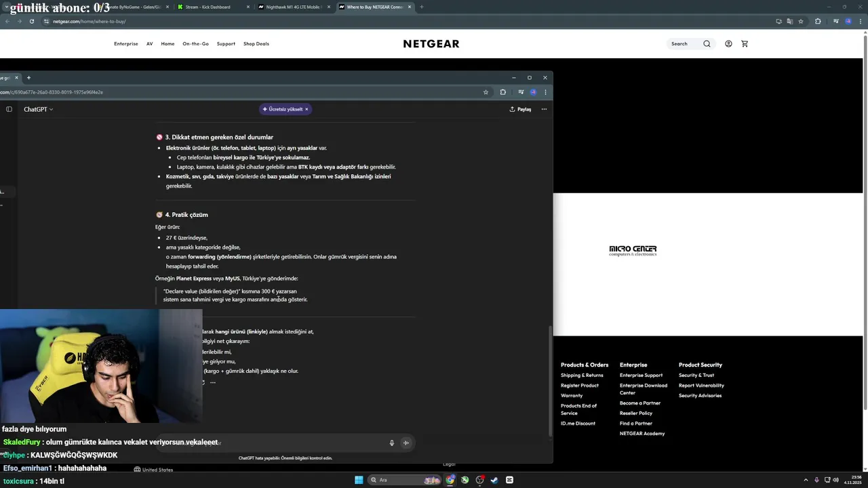This screenshot has width=868, height=488.
Task: Close the ChatGPT browser tab
Action: pyautogui.click(x=17, y=78)
